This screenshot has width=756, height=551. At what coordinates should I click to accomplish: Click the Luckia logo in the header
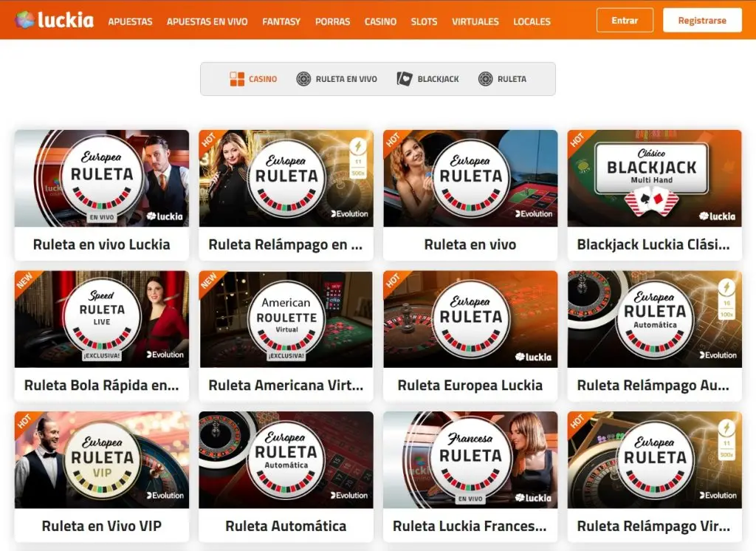click(x=54, y=20)
